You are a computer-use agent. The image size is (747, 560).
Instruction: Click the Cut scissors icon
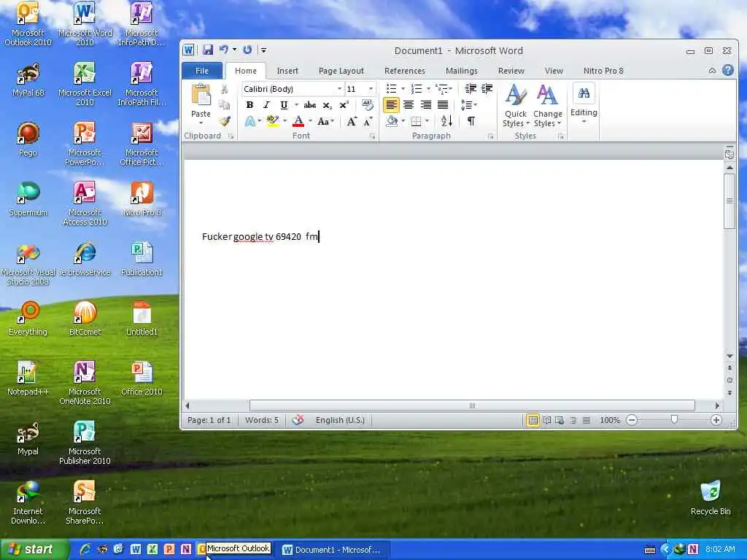pyautogui.click(x=225, y=89)
